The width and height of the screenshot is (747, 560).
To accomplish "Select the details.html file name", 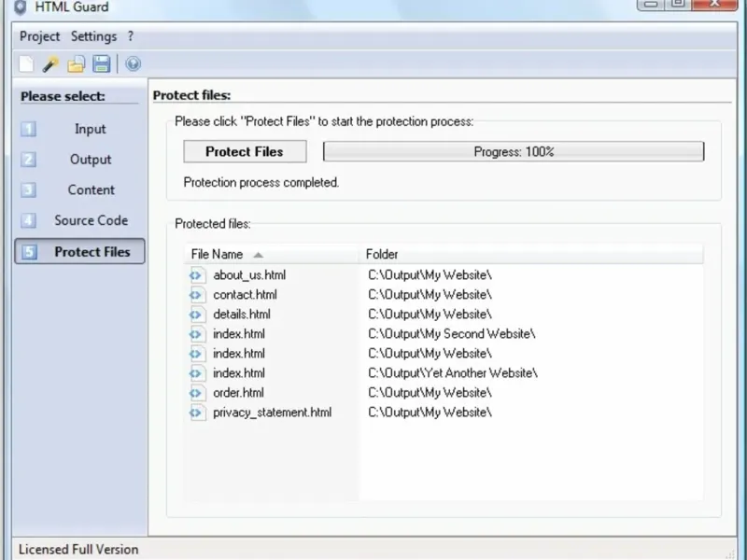I will (242, 315).
